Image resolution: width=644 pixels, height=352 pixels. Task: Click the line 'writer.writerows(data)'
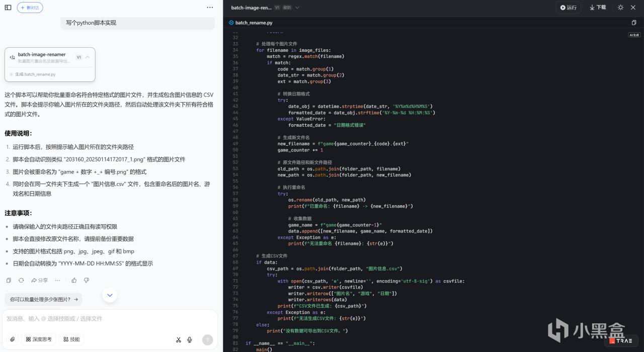[x=317, y=299]
